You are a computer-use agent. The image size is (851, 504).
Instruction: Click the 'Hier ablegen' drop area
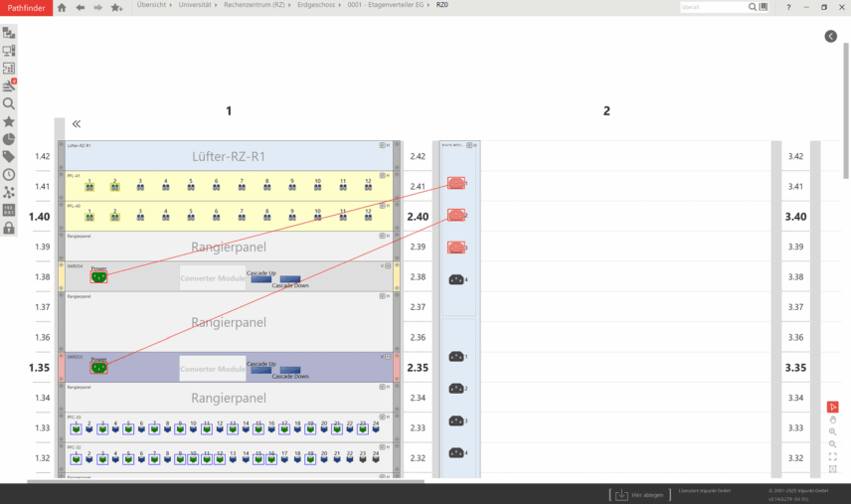click(633, 494)
